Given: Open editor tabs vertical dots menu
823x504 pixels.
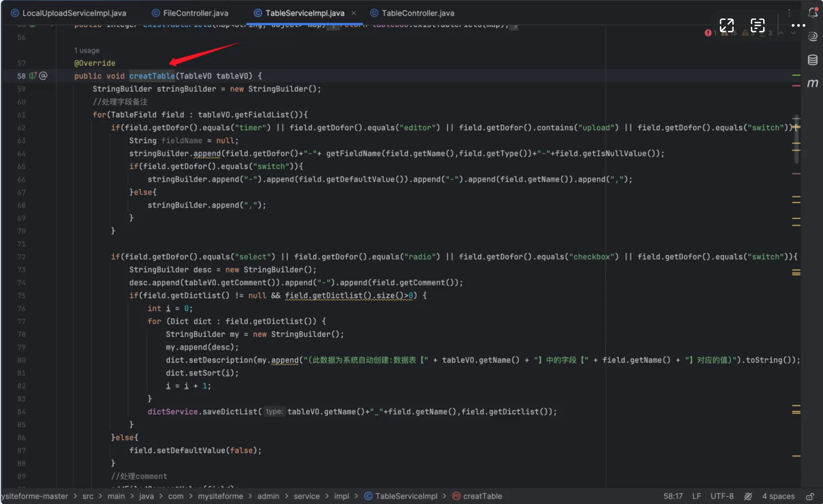Looking at the screenshot, I should (789, 13).
